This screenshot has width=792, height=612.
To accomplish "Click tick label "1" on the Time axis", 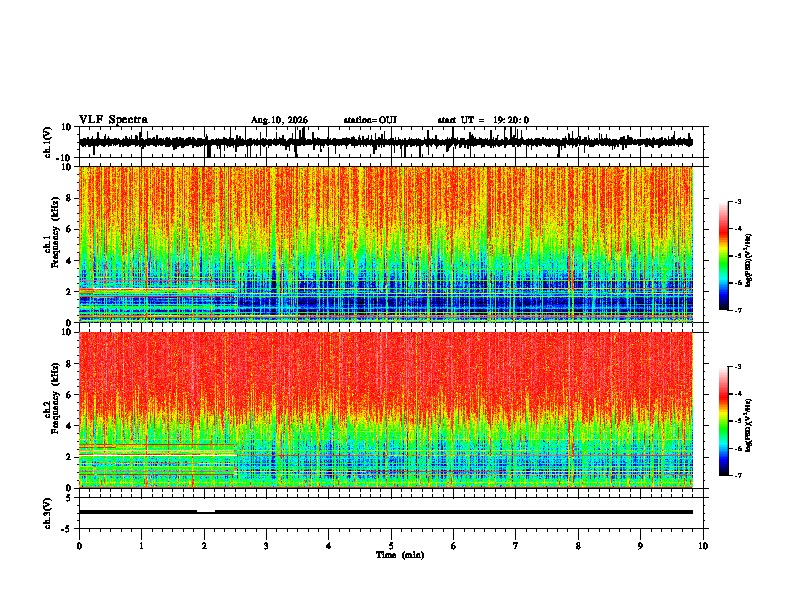I will point(141,546).
